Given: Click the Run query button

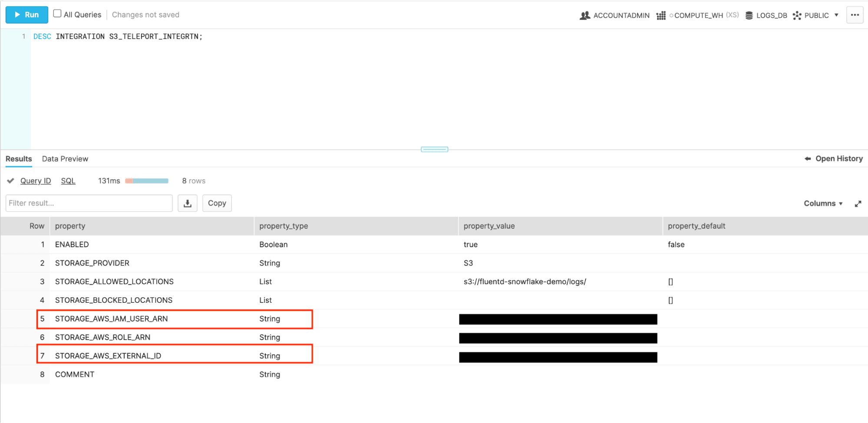Looking at the screenshot, I should [x=26, y=15].
